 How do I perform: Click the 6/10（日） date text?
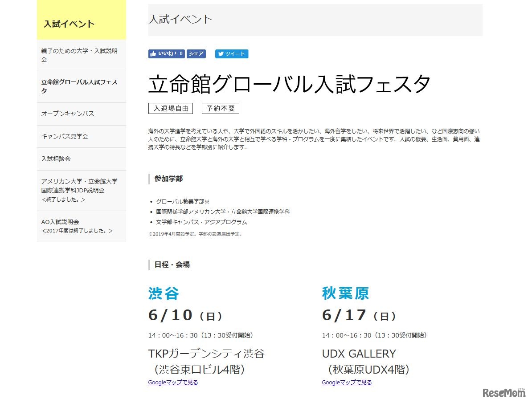coord(185,315)
